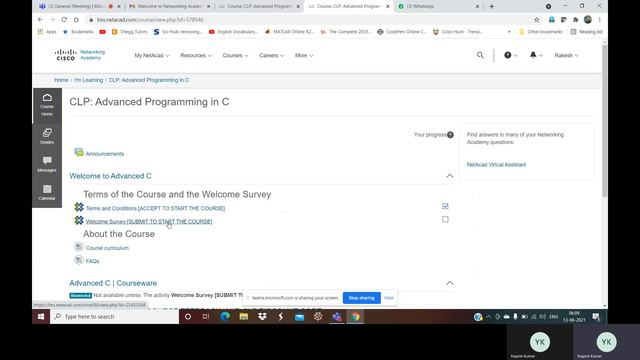This screenshot has width=640, height=360.
Task: Click the Your progress help icon
Action: pyautogui.click(x=450, y=135)
